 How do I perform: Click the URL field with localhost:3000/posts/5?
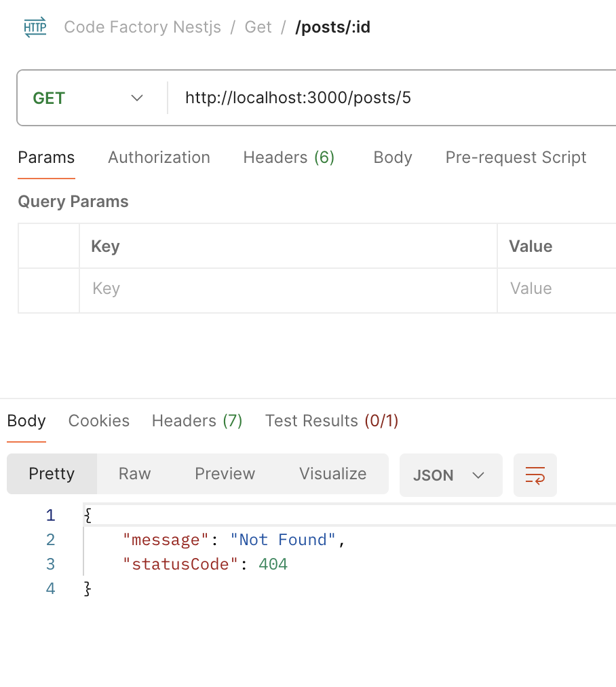pos(392,98)
